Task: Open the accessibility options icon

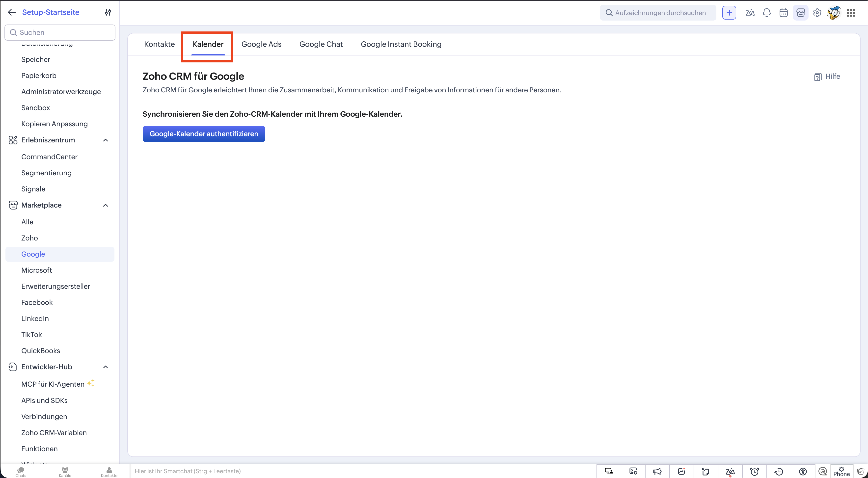Action: 803,471
